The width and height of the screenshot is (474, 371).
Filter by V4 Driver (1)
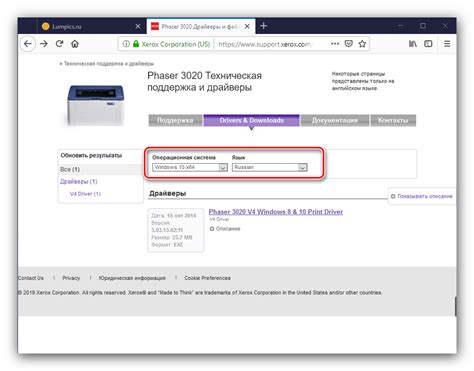[85, 194]
